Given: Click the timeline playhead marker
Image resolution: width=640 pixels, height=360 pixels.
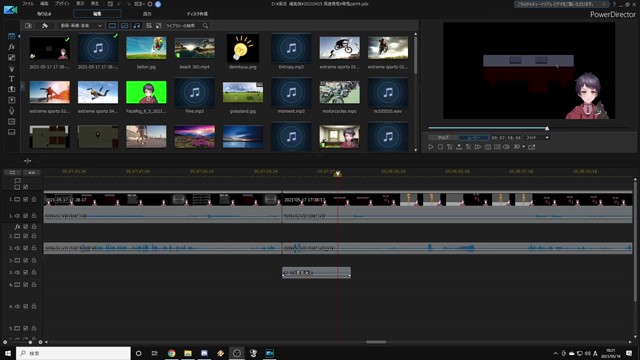Looking at the screenshot, I should click(338, 174).
